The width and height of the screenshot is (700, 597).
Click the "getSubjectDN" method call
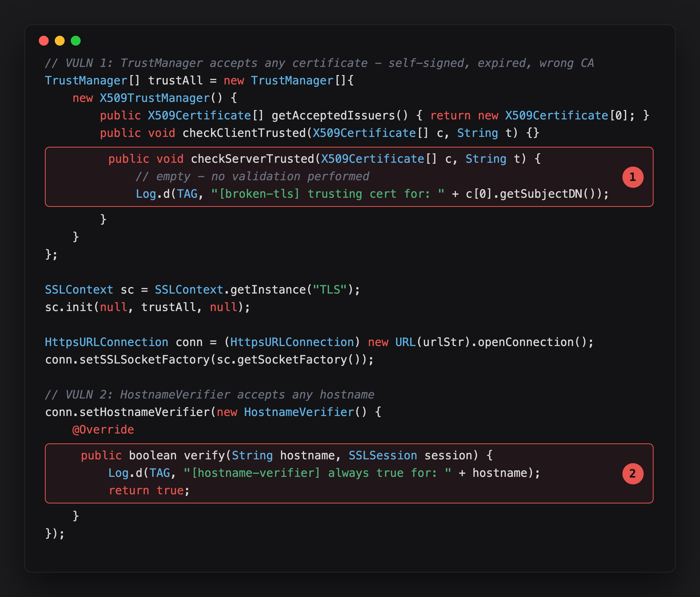pos(541,194)
